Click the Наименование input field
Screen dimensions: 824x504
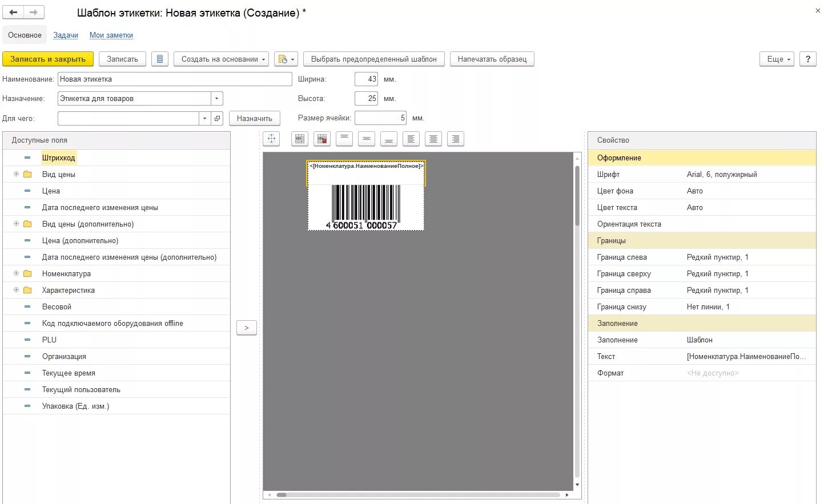pos(175,79)
